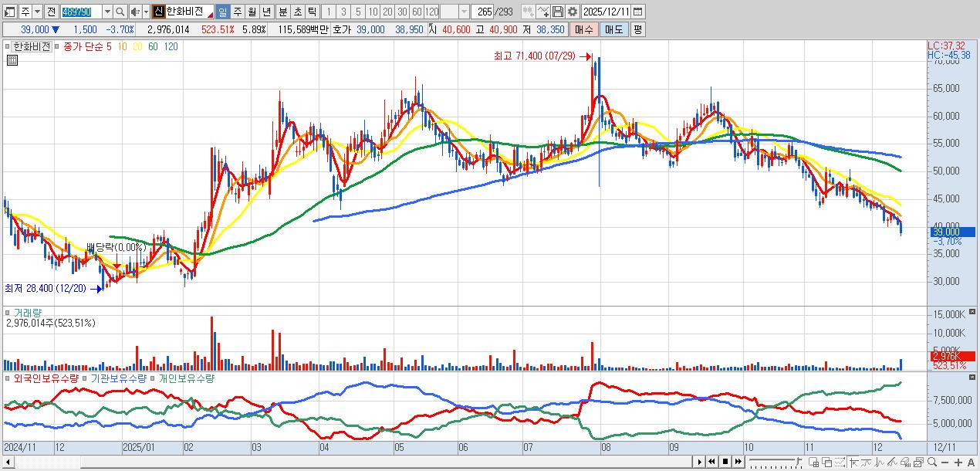Image resolution: width=980 pixels, height=471 pixels.
Task: Select the 년 (yearly) period toggle
Action: coord(266,12)
